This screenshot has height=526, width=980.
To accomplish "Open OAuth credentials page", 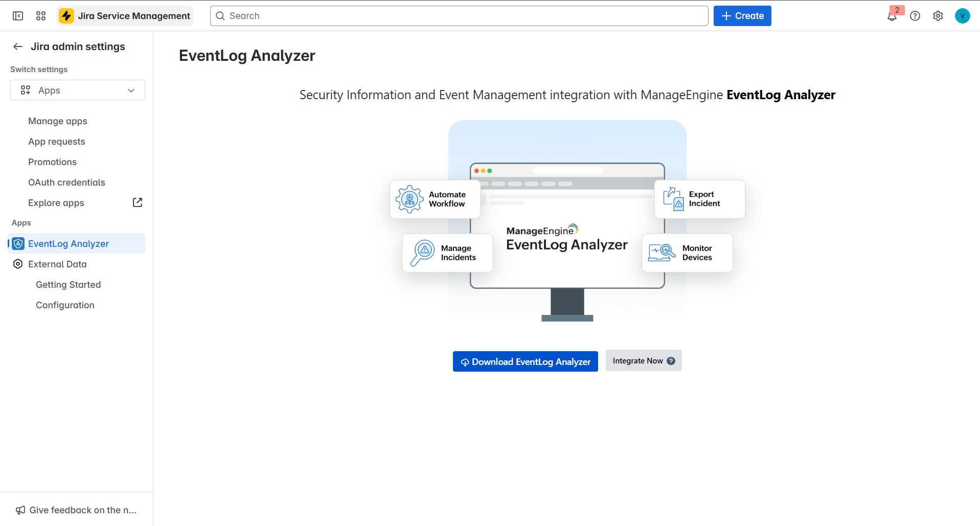I will [66, 182].
